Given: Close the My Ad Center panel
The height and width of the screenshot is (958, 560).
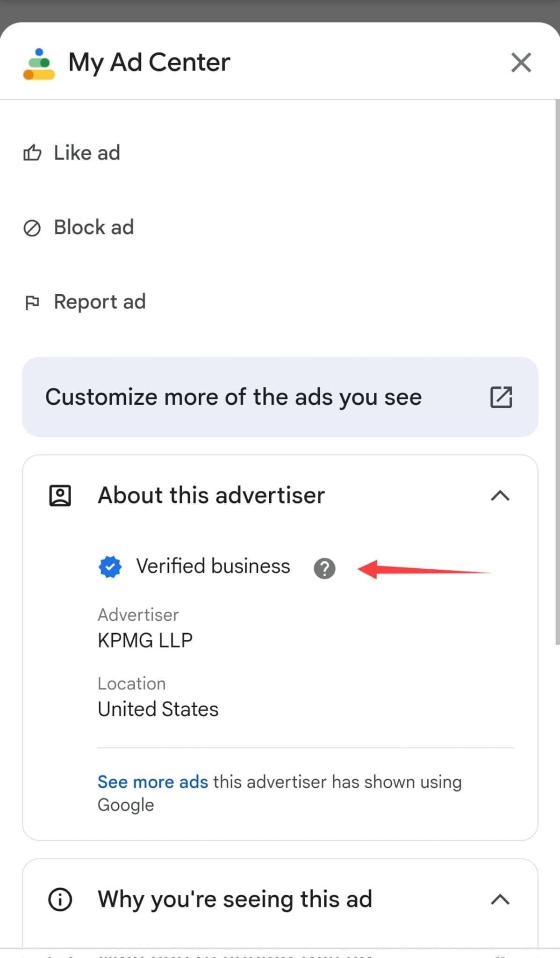Looking at the screenshot, I should coord(521,62).
